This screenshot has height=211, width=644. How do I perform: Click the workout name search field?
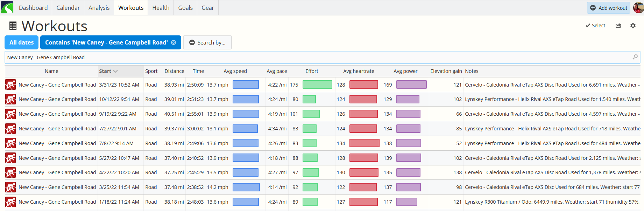coord(315,57)
